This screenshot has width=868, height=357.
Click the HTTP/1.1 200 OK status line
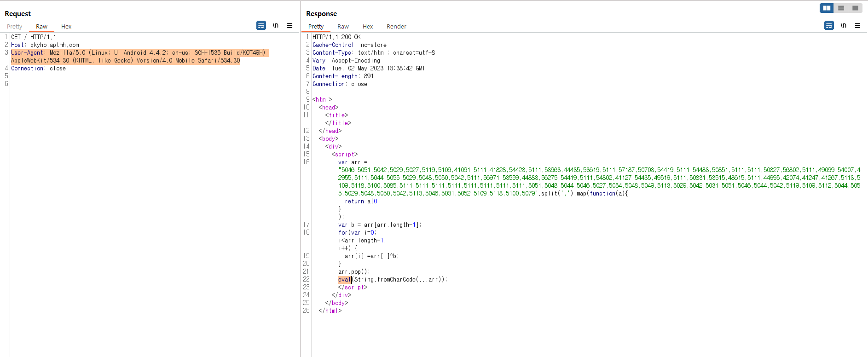point(336,37)
